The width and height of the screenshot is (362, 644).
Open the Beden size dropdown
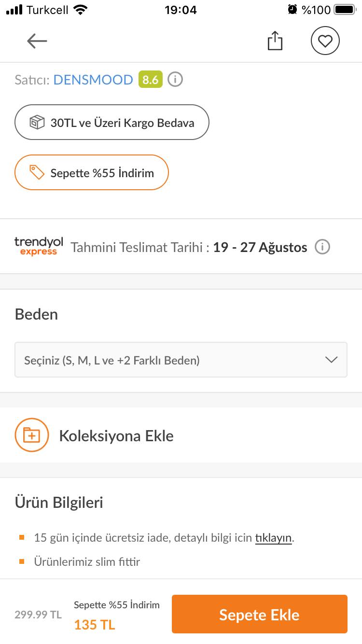point(181,360)
